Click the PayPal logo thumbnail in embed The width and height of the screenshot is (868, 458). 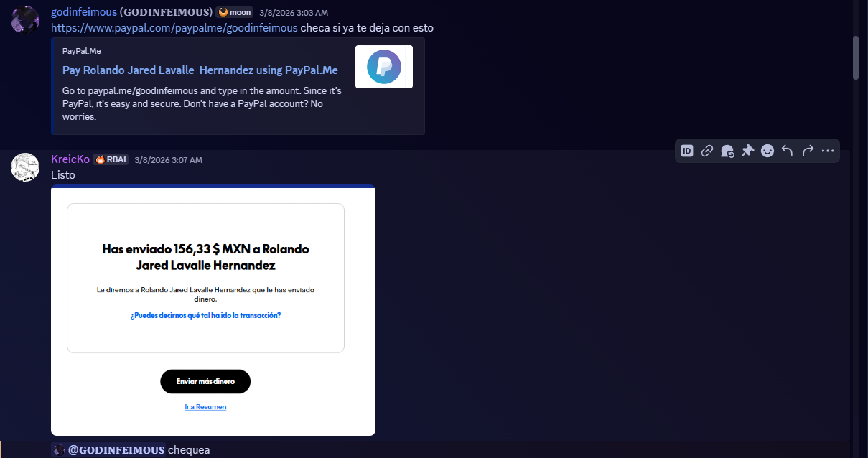coord(384,67)
